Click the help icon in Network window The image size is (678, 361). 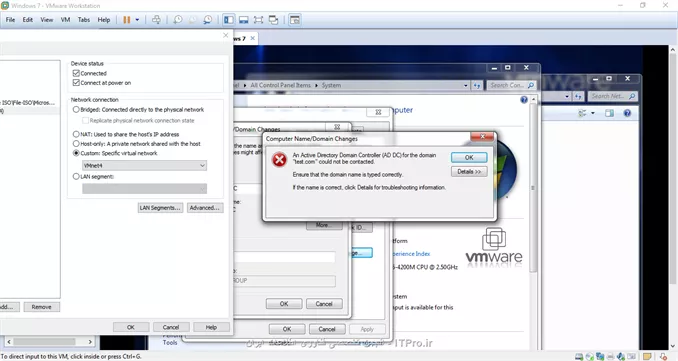[x=627, y=113]
